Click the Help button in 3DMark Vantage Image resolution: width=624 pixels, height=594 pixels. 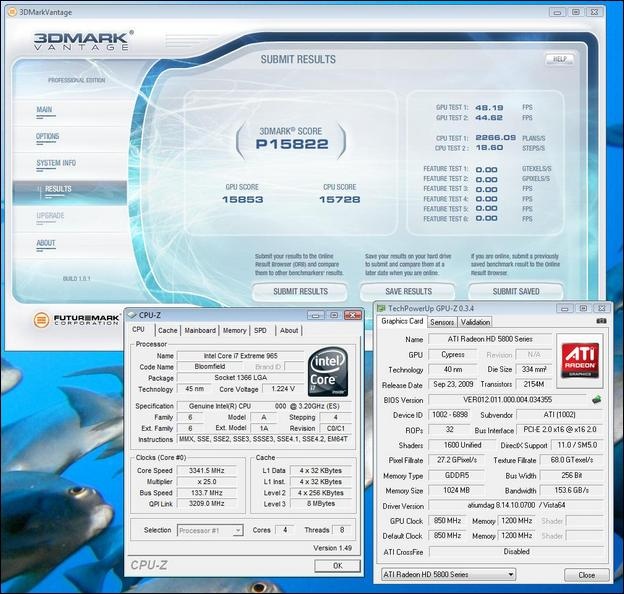560,59
